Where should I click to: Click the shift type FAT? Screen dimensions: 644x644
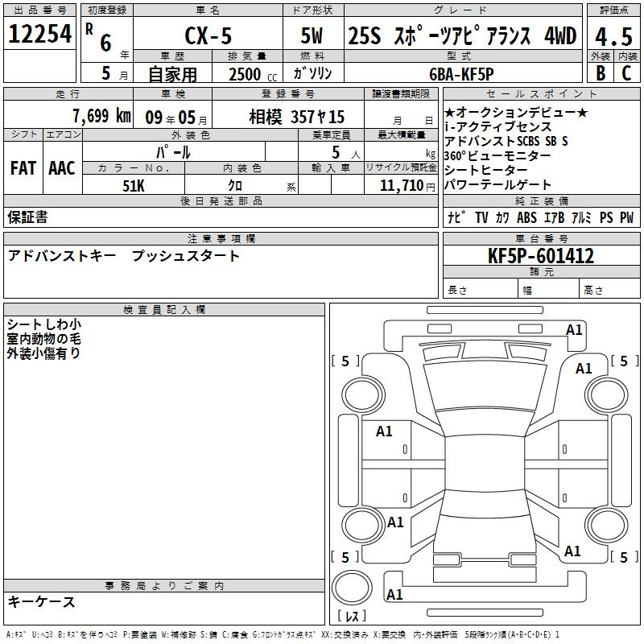(x=23, y=168)
